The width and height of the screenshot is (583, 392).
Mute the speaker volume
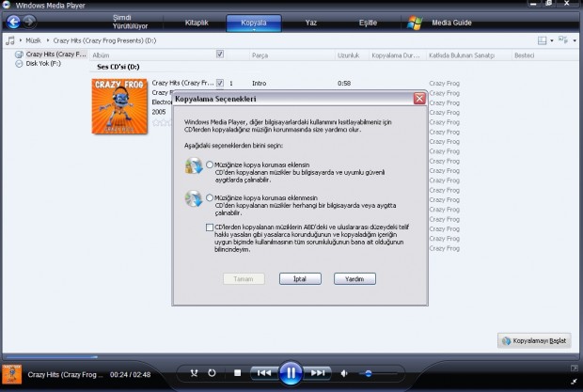pos(344,373)
